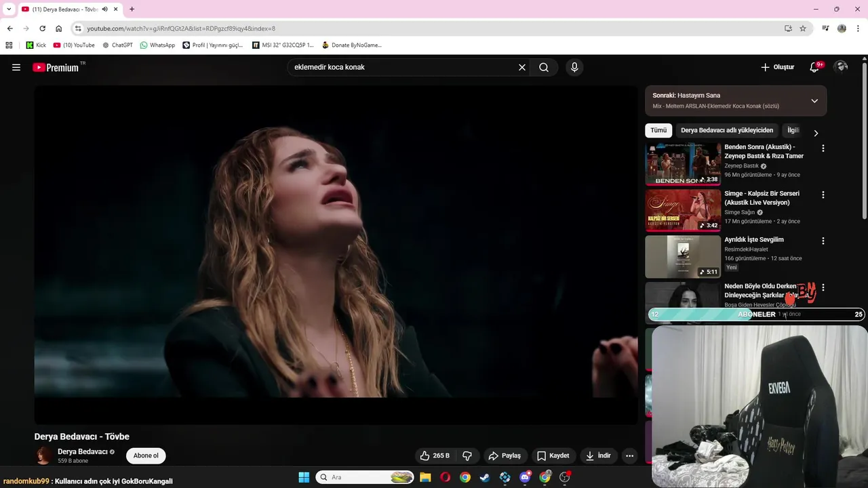
Task: Collapse the Sonraki mix playlist panel
Action: 814,101
